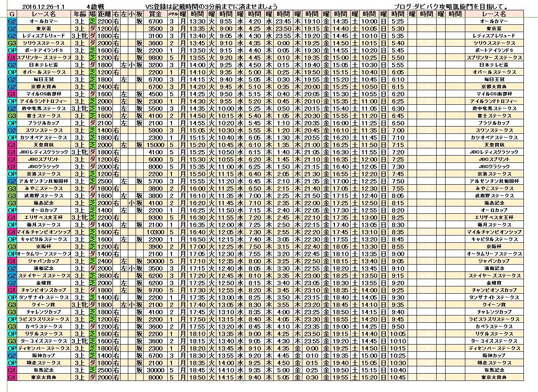Select the OP grade cell of ポートアイランドS

pos(12,50)
